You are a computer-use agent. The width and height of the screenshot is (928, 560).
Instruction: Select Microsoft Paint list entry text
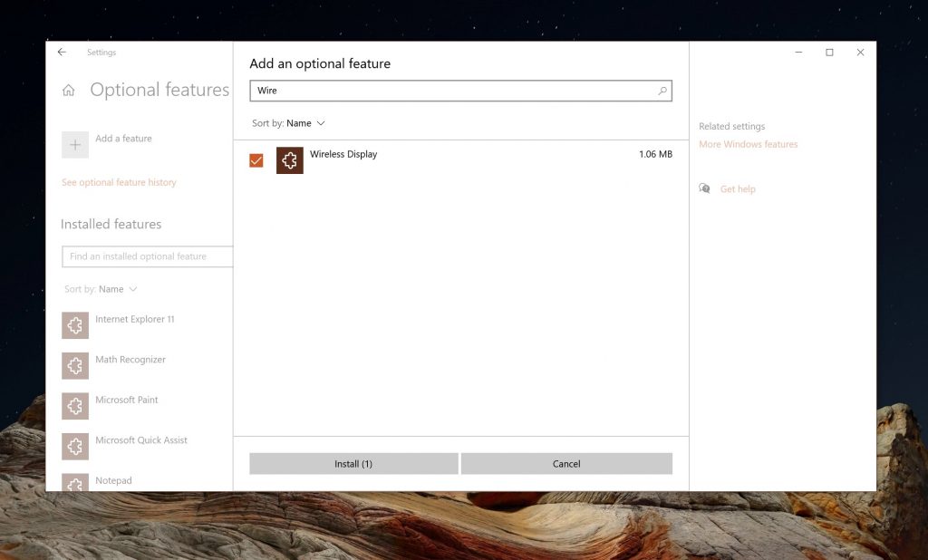click(127, 400)
